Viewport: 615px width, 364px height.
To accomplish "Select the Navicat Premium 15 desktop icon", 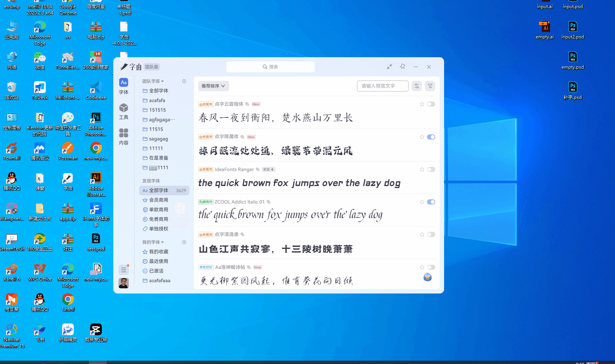I will tap(12, 336).
